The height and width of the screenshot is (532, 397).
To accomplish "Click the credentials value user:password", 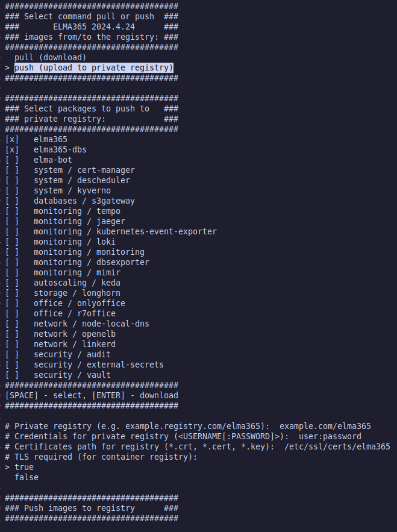I will [330, 436].
